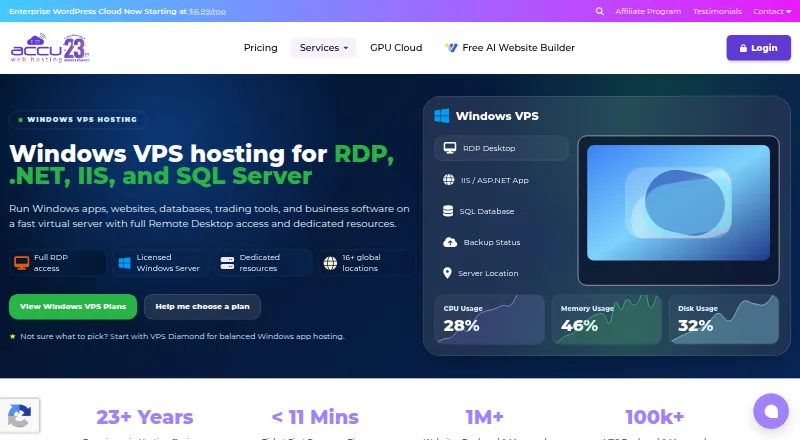The width and height of the screenshot is (800, 440).
Task: Click the AI Website Builder logo icon
Action: [x=451, y=47]
